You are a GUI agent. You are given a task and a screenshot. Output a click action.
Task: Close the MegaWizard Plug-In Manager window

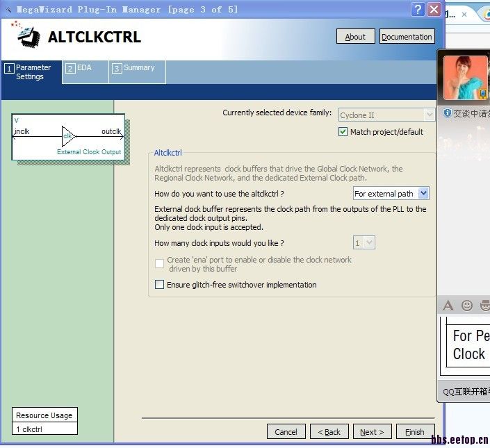click(434, 9)
